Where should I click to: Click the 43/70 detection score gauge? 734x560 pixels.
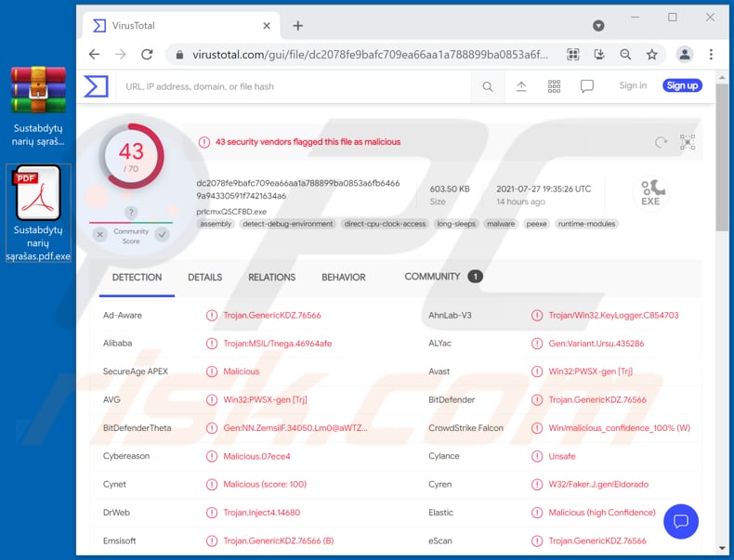coord(132,157)
